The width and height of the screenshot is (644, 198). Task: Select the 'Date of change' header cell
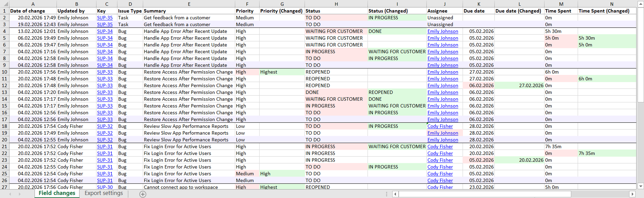pyautogui.click(x=33, y=11)
